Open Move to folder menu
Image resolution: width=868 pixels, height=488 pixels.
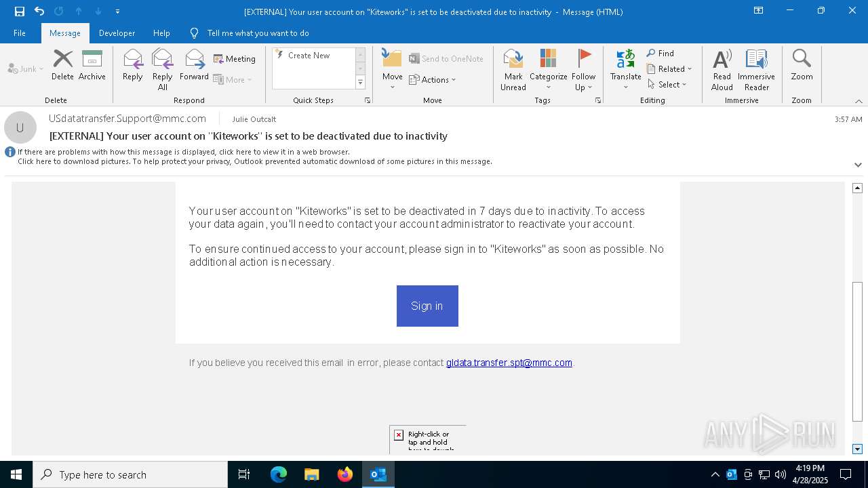(x=393, y=70)
